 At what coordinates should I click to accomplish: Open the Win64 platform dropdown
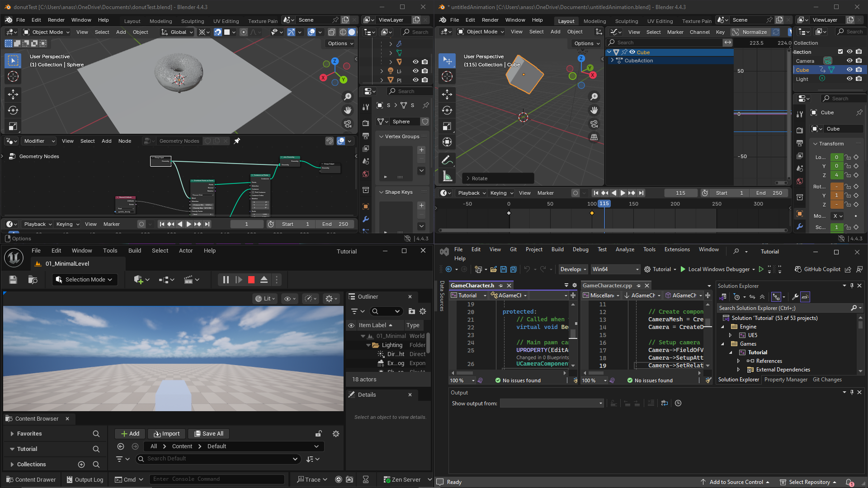[615, 269]
